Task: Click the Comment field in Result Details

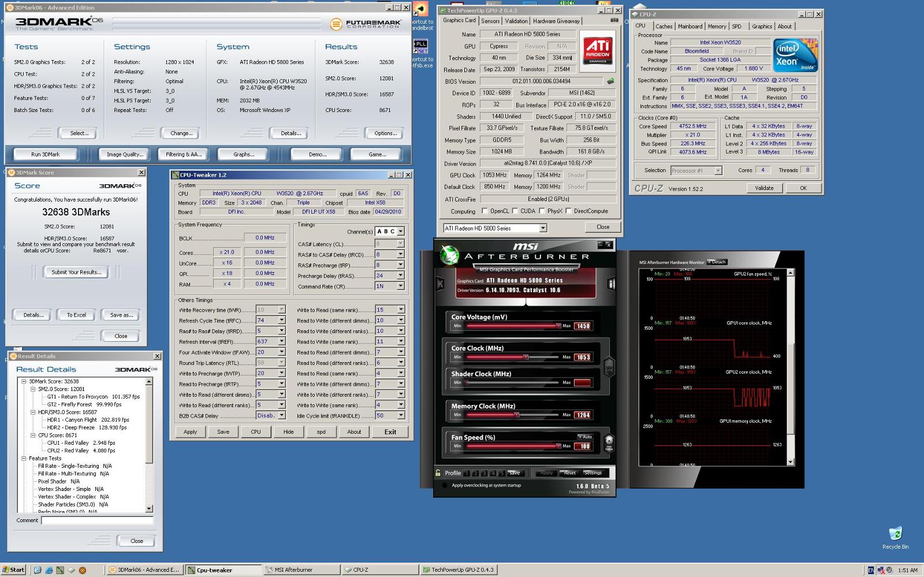Action: tap(98, 520)
